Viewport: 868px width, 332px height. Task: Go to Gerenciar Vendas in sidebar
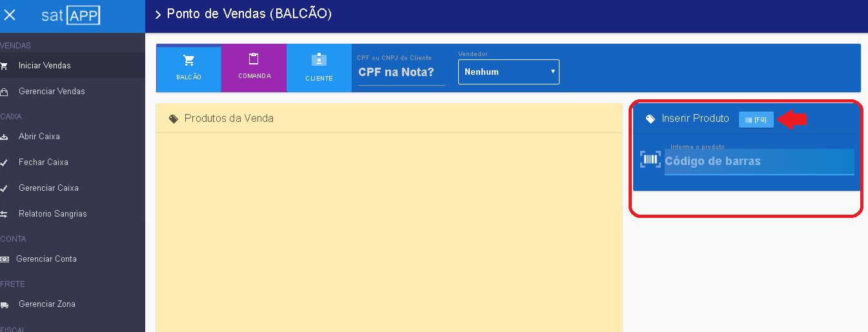tap(52, 92)
